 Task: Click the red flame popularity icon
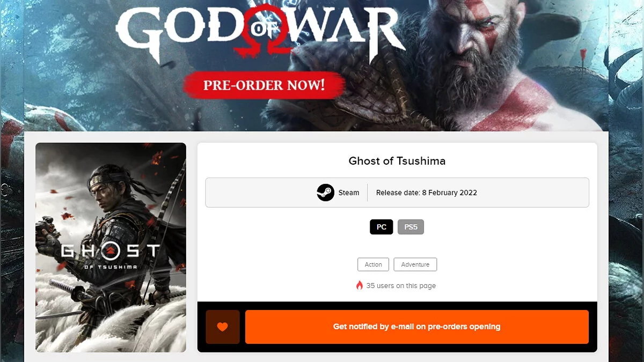pyautogui.click(x=360, y=285)
